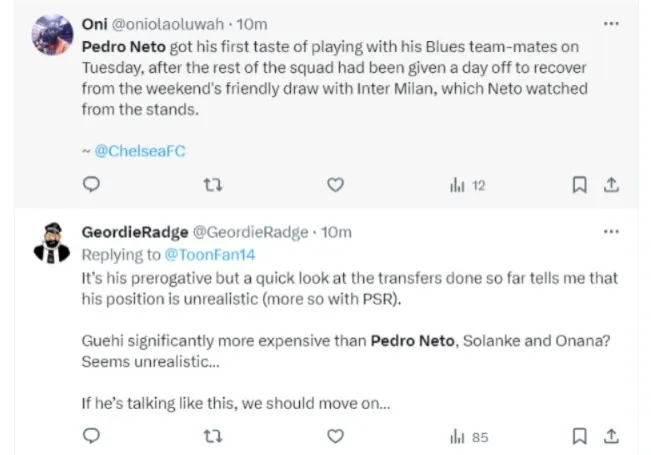The image size is (651, 455).
Task: Retweet Oni's tweet about Pedro Neto
Action: pos(213,184)
